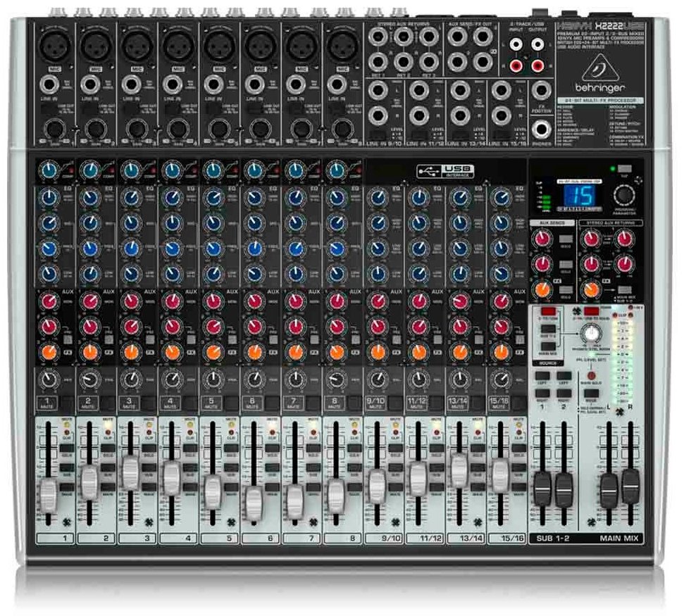Image resolution: width=684 pixels, height=616 pixels.
Task: Toggle the SUB routing button on channel 3
Action: (149, 468)
